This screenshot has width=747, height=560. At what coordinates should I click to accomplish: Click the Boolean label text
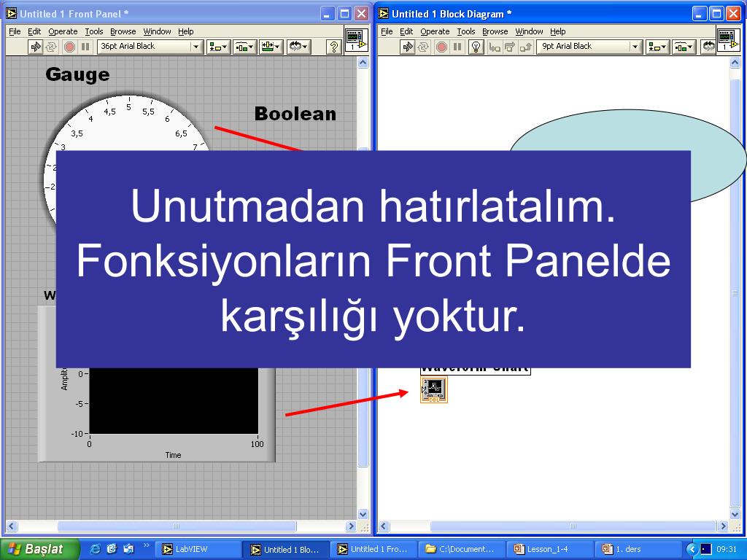[295, 114]
